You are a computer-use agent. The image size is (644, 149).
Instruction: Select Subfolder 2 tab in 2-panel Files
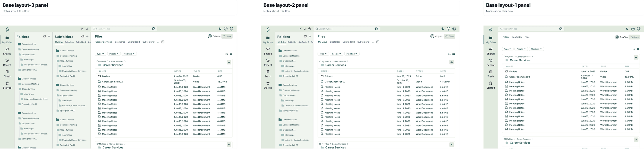click(349, 42)
